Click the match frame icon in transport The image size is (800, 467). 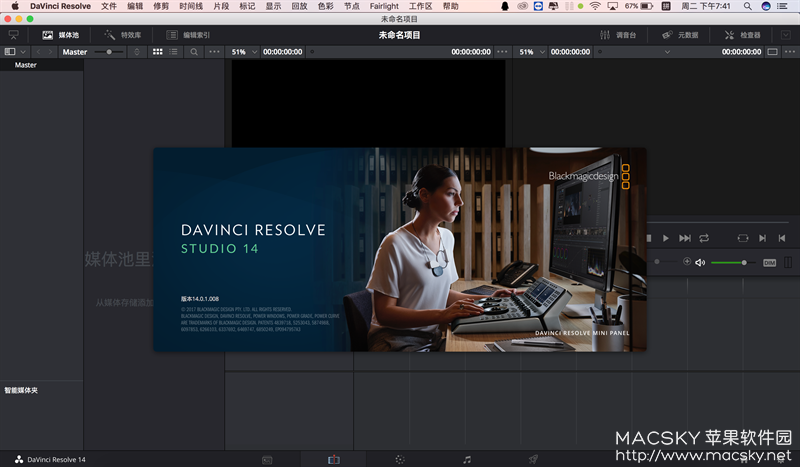click(x=743, y=238)
